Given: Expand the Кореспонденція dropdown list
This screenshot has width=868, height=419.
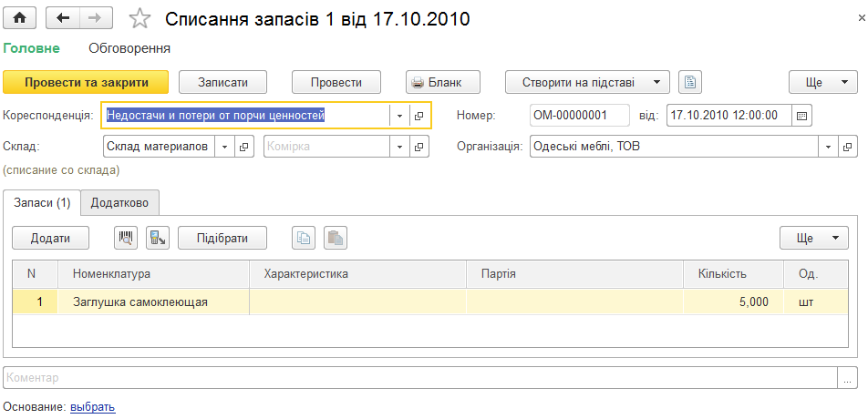Looking at the screenshot, I should click(x=399, y=116).
